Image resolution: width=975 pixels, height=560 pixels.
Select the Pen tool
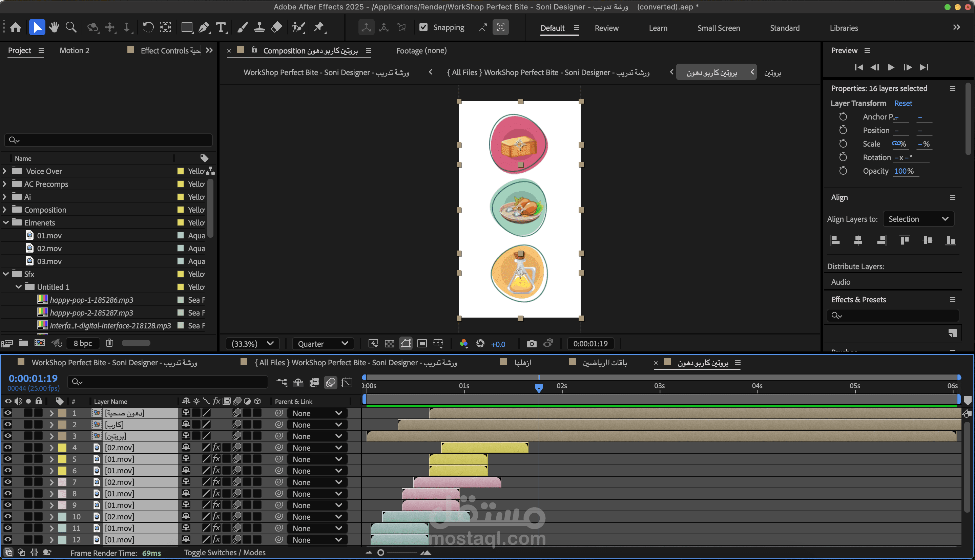tap(204, 27)
